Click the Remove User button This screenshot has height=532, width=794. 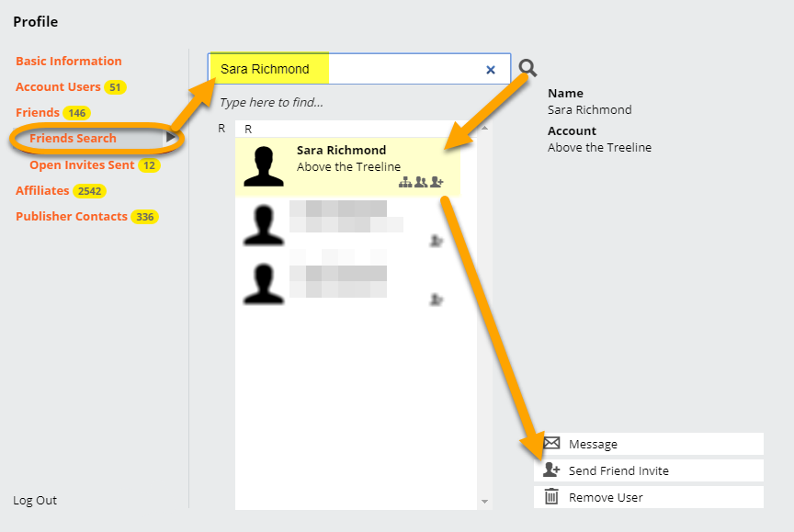pyautogui.click(x=648, y=497)
